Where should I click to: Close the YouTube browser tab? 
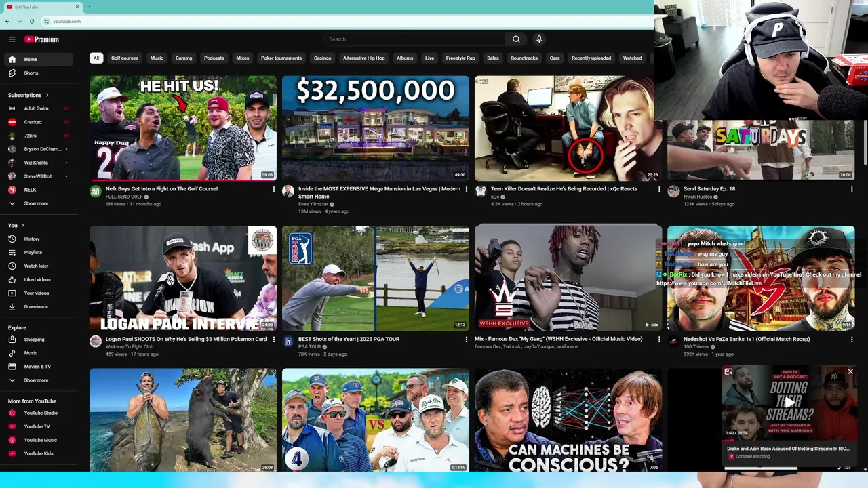pos(77,7)
